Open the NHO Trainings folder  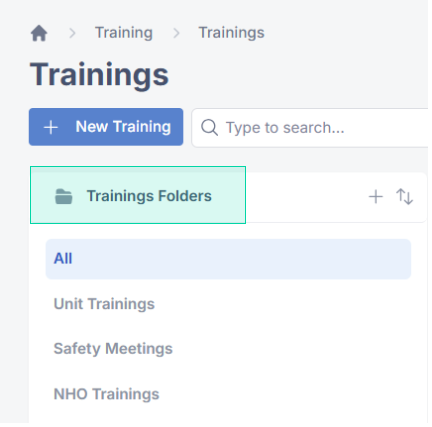(x=106, y=394)
